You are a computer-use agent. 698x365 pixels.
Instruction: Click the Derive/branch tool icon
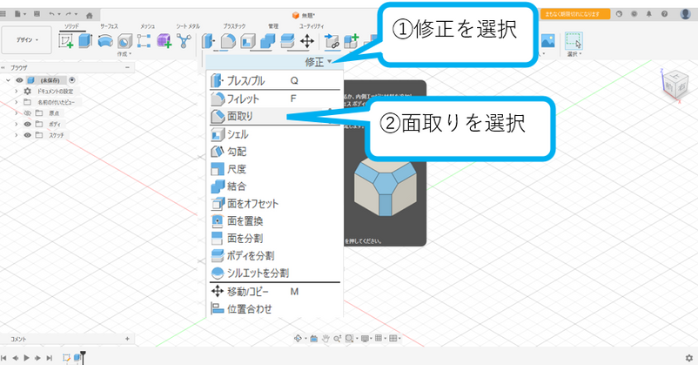[183, 41]
